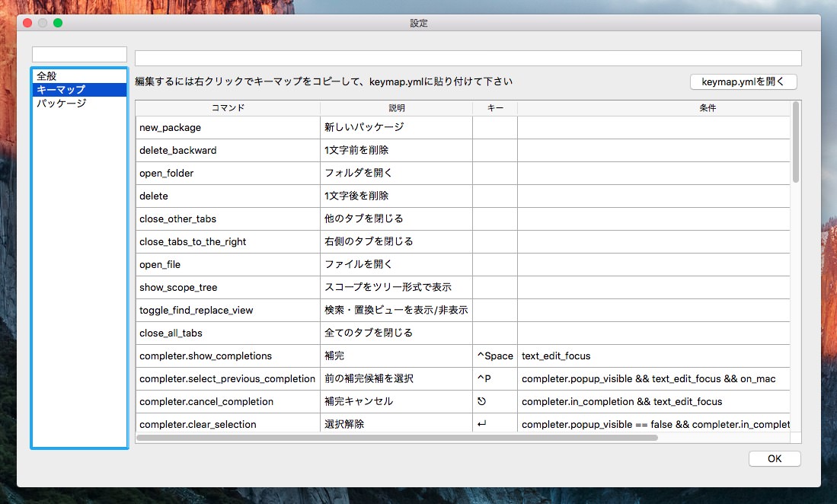
Task: Click the horizontal table scrollbar
Action: [x=396, y=438]
